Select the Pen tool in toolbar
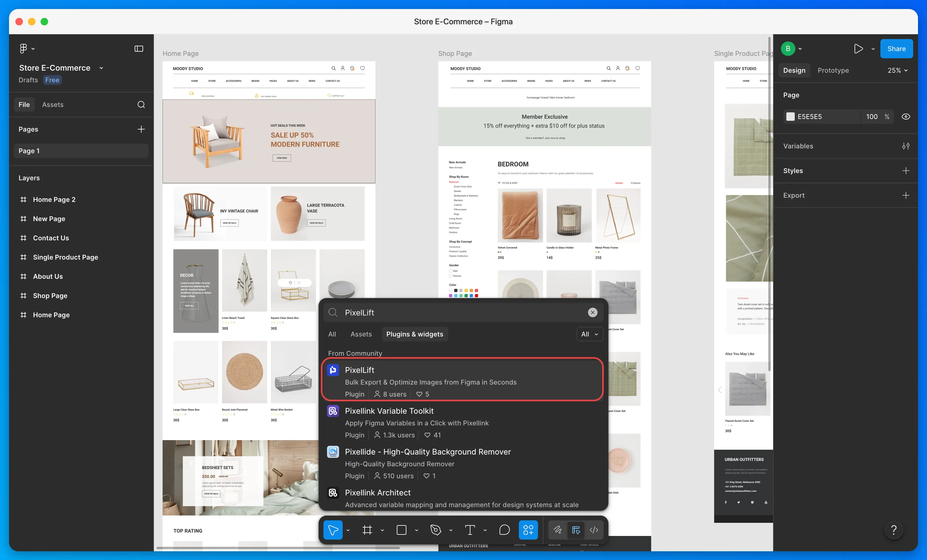This screenshot has height=560, width=927. pyautogui.click(x=436, y=530)
